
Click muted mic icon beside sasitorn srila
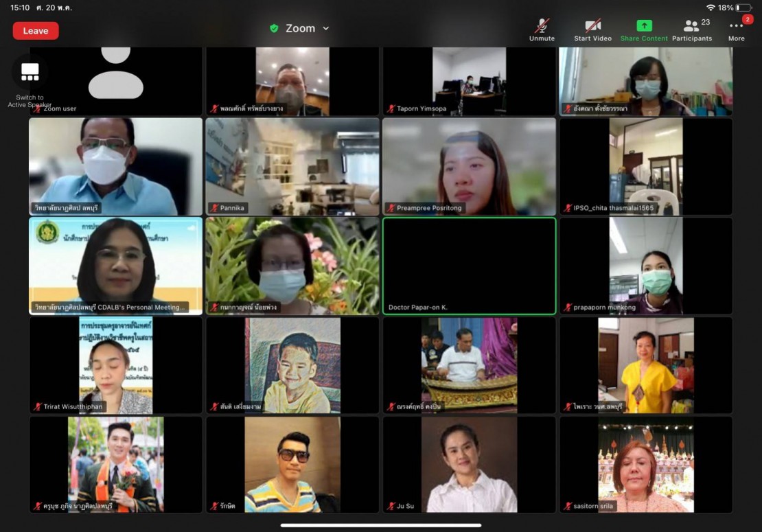(x=568, y=506)
